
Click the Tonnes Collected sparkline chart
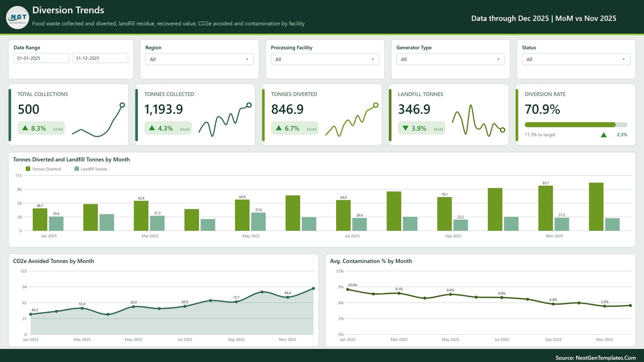(x=225, y=120)
